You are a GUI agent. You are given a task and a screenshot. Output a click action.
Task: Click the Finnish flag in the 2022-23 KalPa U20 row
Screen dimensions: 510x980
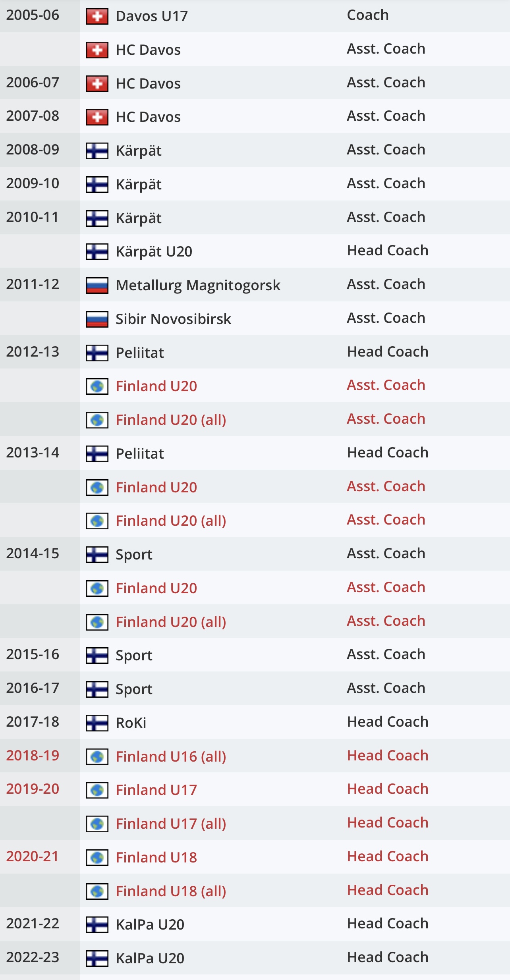click(x=97, y=959)
